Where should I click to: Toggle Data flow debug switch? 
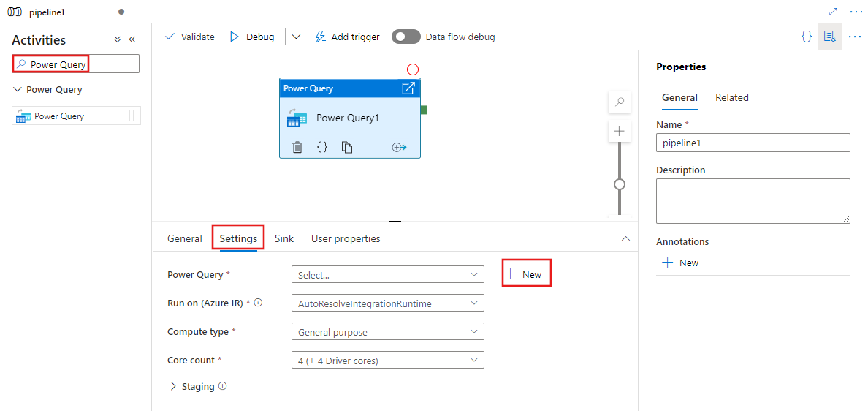[x=406, y=37]
